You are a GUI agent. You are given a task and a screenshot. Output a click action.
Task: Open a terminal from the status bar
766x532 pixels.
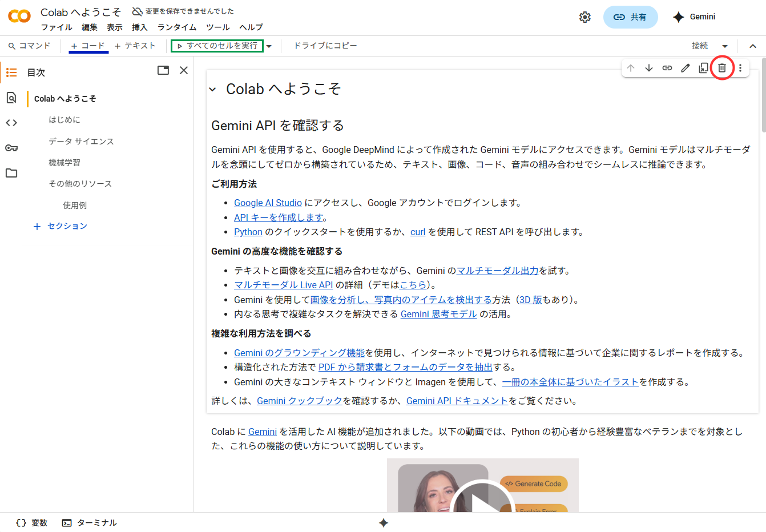pyautogui.click(x=89, y=522)
